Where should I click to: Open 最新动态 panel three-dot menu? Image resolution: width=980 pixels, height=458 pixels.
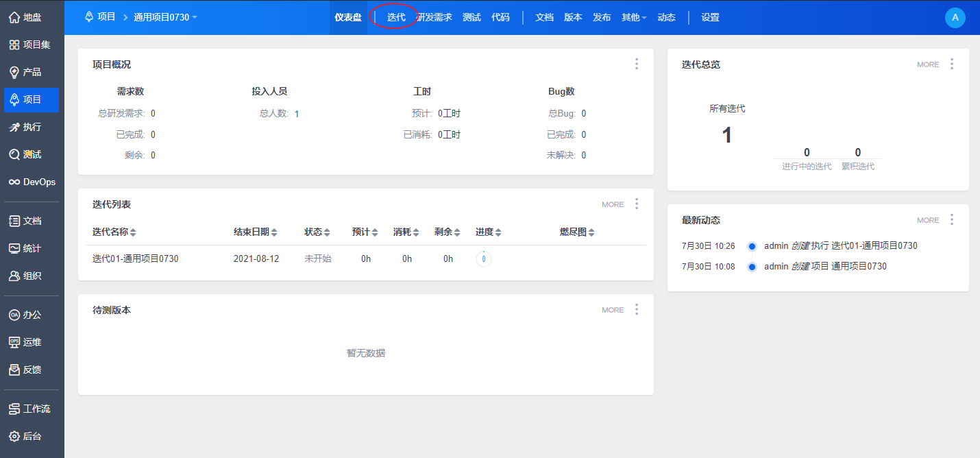point(952,219)
